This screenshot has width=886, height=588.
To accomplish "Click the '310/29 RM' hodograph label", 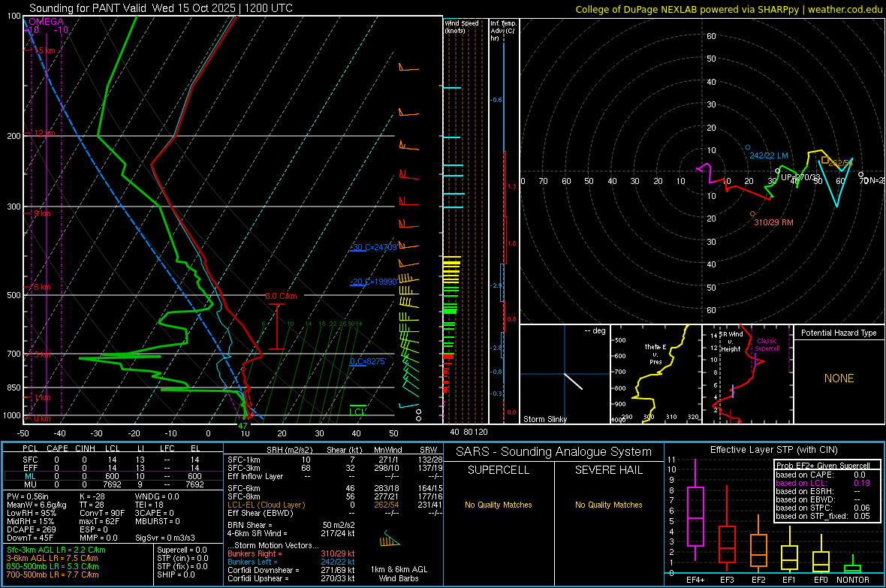I will tap(773, 222).
